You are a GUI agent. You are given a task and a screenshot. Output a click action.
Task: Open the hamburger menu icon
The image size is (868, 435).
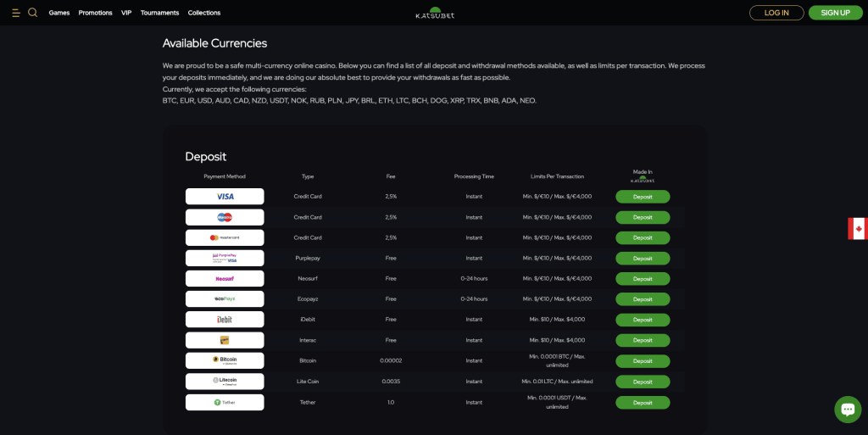tap(16, 13)
